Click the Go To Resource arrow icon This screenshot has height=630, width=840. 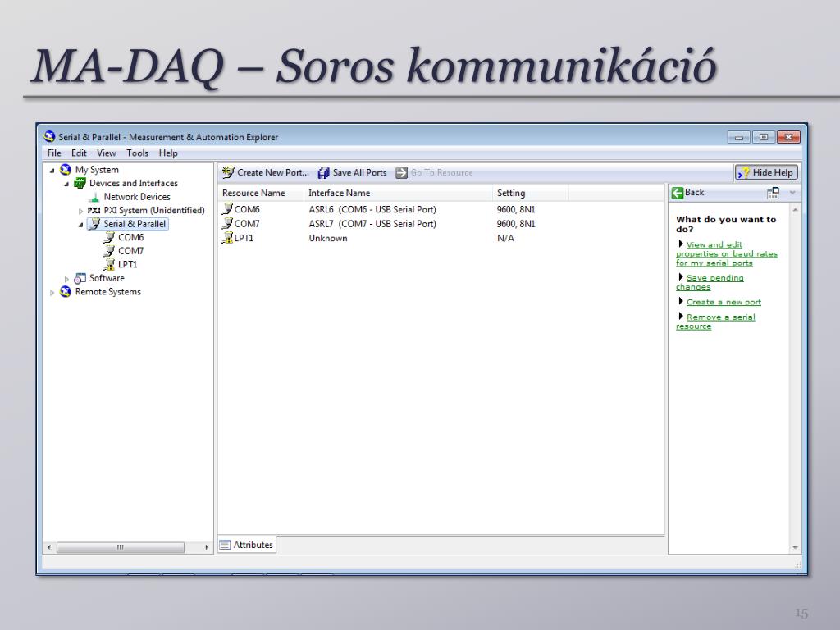[x=401, y=173]
